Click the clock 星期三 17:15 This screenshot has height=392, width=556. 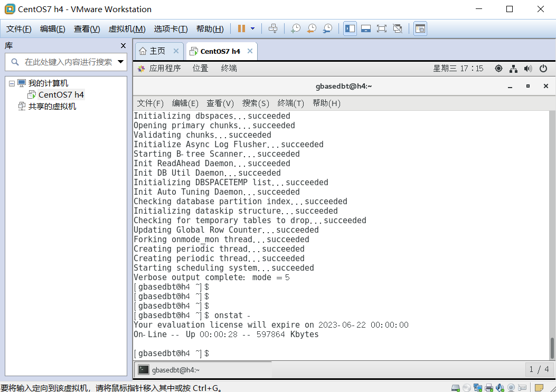(458, 69)
